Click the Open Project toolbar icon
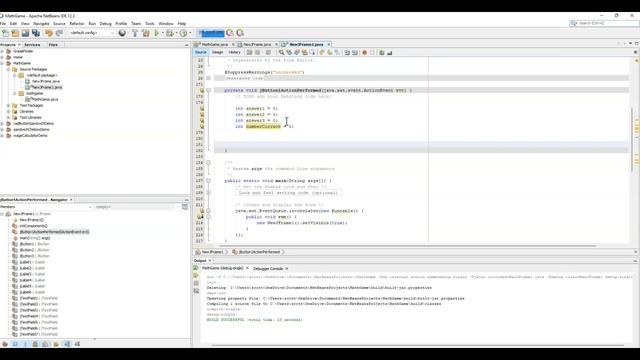This screenshot has width=640, height=360. coord(25,33)
